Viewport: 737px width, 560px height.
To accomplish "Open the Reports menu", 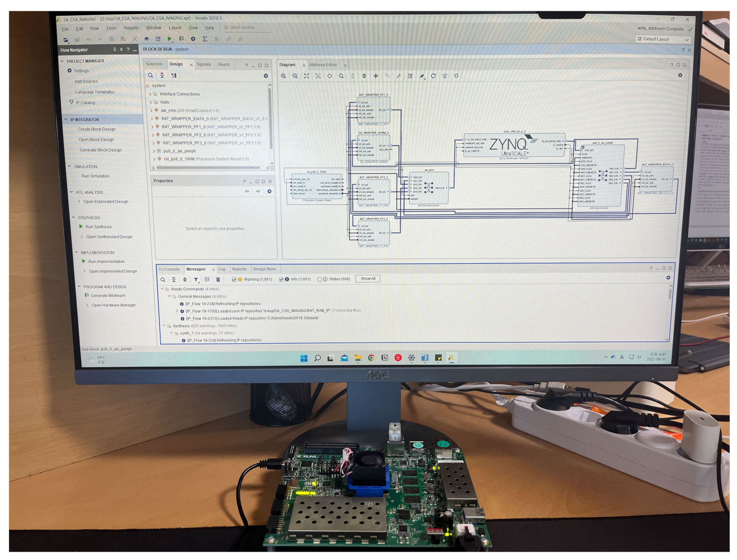I will (131, 28).
